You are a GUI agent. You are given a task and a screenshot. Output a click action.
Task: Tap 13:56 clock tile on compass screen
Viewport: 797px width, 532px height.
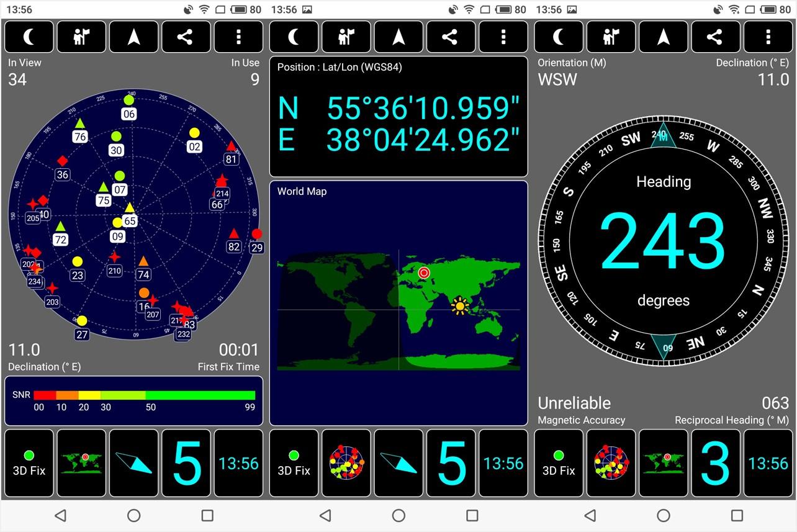[x=768, y=463]
